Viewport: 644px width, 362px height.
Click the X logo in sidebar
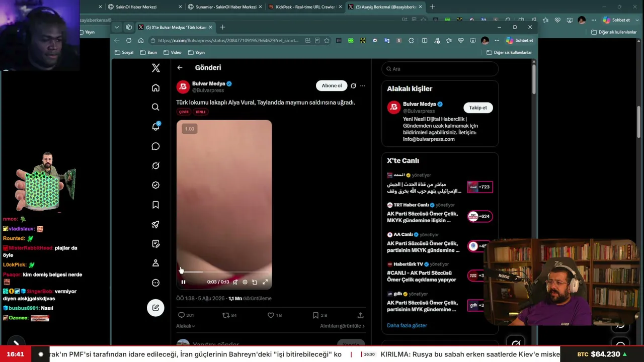156,68
